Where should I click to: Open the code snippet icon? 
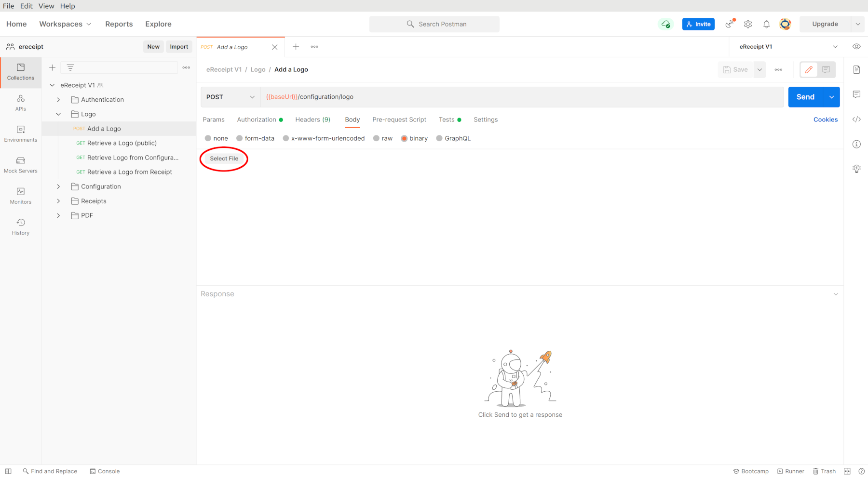coord(856,119)
